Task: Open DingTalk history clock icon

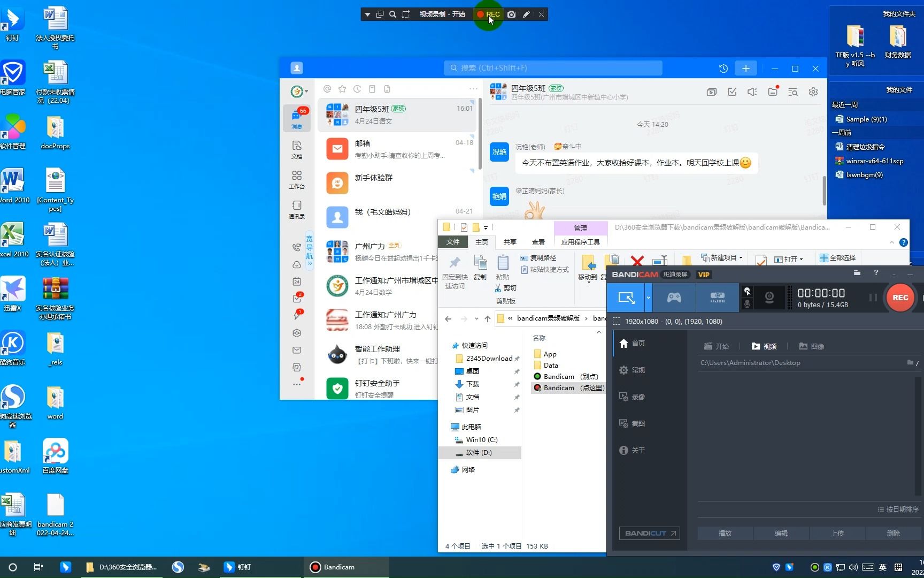Action: [723, 69]
